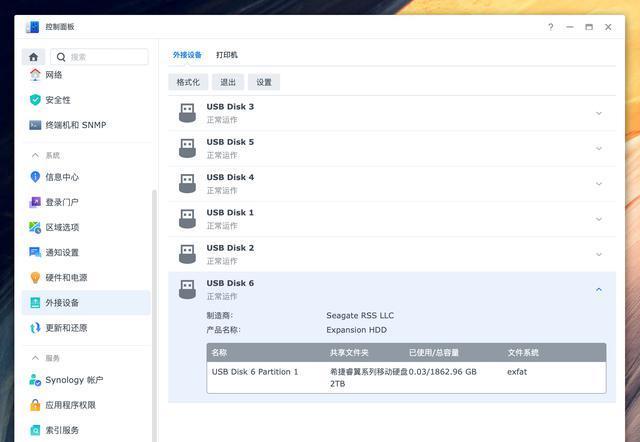Collapse USB Disk 6 details chevron
640x442 pixels.
599,290
